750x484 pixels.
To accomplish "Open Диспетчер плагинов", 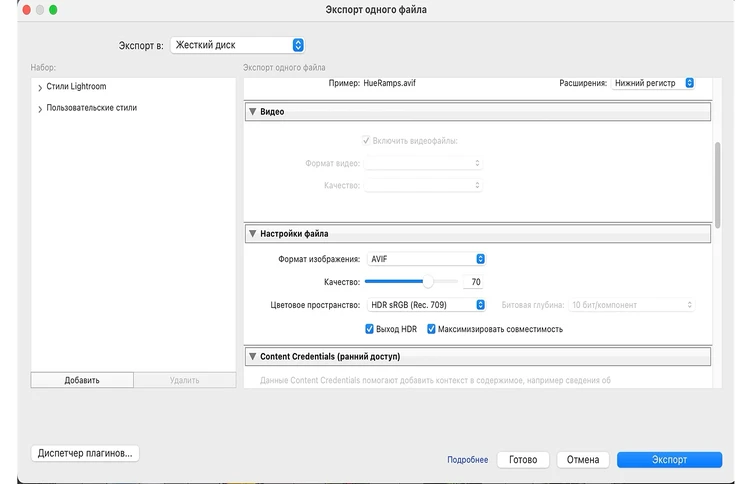I will [86, 453].
